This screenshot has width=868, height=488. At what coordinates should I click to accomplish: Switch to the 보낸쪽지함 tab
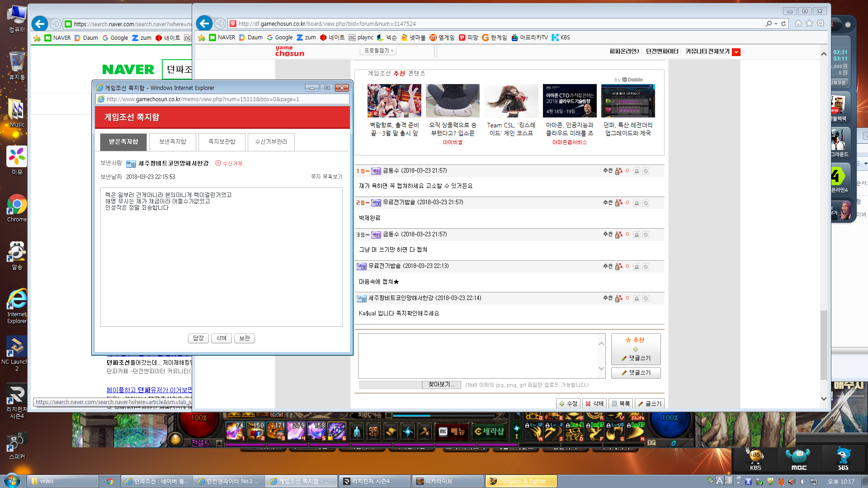(x=172, y=142)
